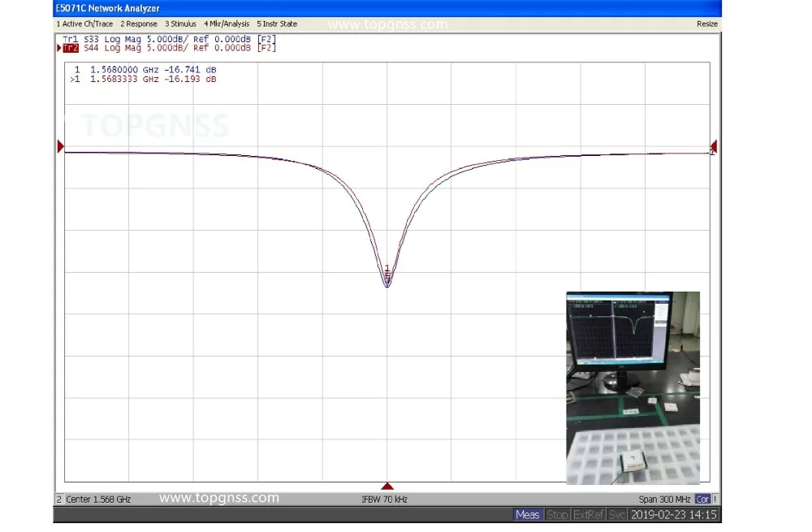Click the Span 300 MHz field
812x532 pixels.
pos(664,500)
